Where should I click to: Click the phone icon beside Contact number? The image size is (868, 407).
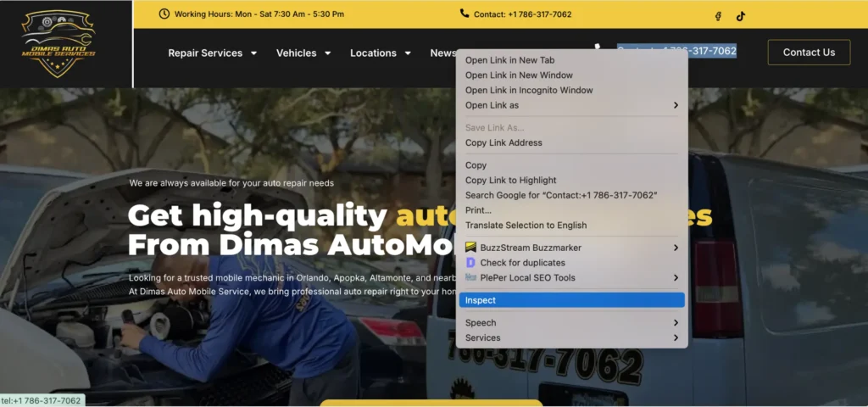coord(465,14)
